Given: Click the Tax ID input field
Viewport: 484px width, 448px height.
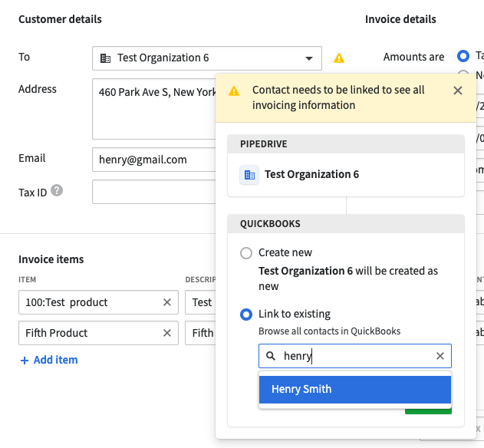Looking at the screenshot, I should click(154, 192).
